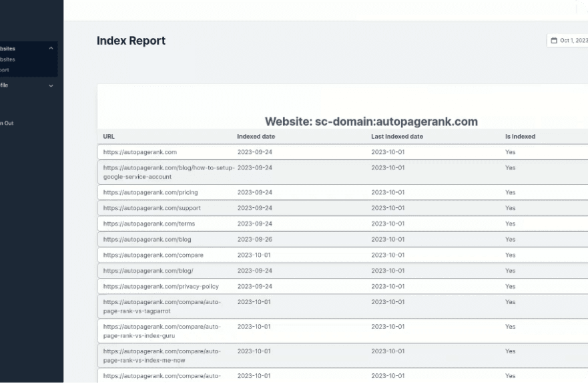The image size is (588, 384).
Task: Collapse the Websites sidebar section chevron
Action: (51, 48)
